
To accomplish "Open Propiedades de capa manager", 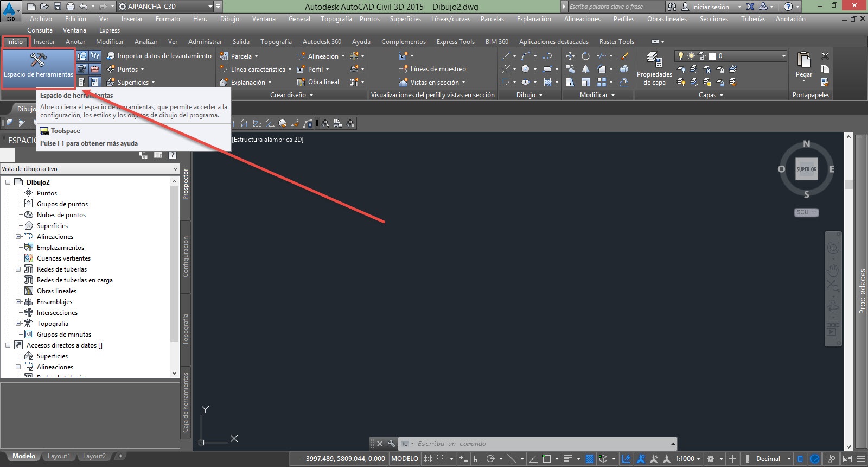I will [x=654, y=68].
